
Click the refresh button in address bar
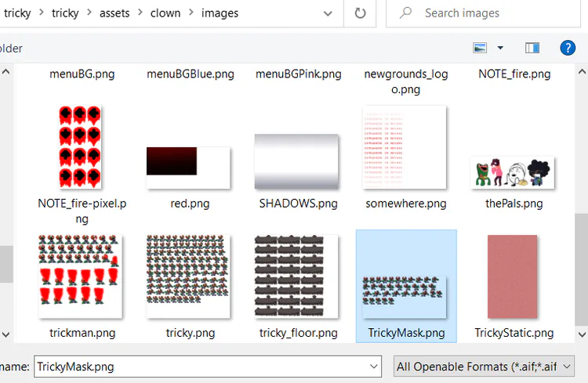pyautogui.click(x=360, y=13)
